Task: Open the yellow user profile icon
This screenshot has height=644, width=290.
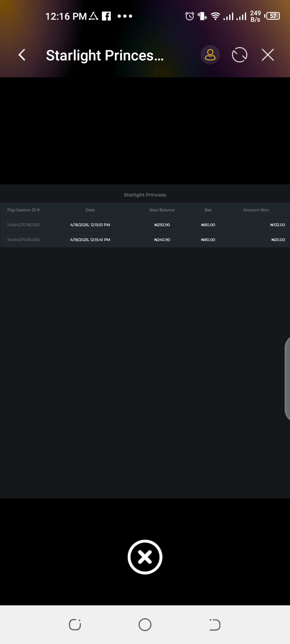Action: point(210,55)
